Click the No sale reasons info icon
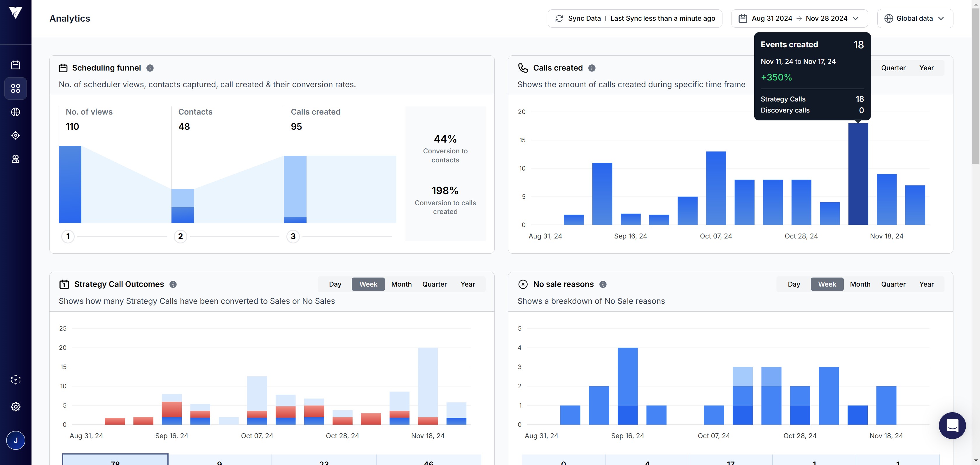This screenshot has height=465, width=980. (x=603, y=285)
